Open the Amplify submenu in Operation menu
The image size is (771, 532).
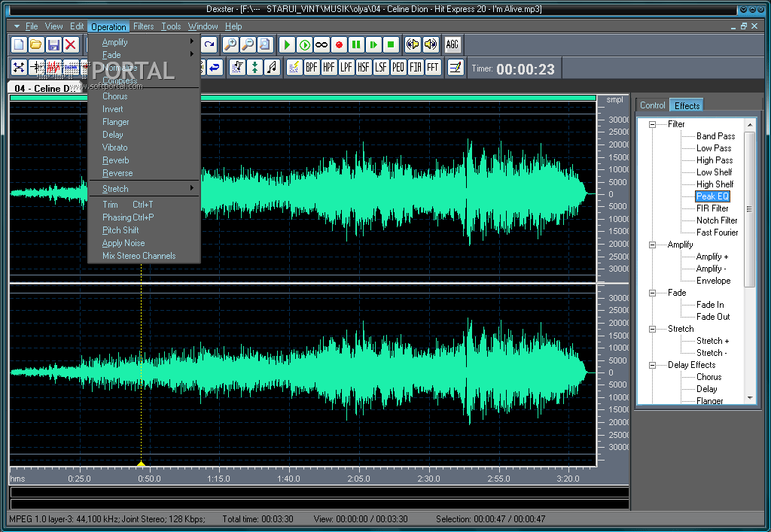144,42
